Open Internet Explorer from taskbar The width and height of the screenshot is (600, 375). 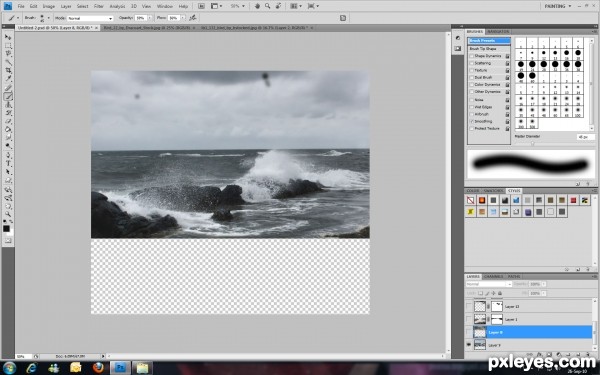pyautogui.click(x=31, y=368)
